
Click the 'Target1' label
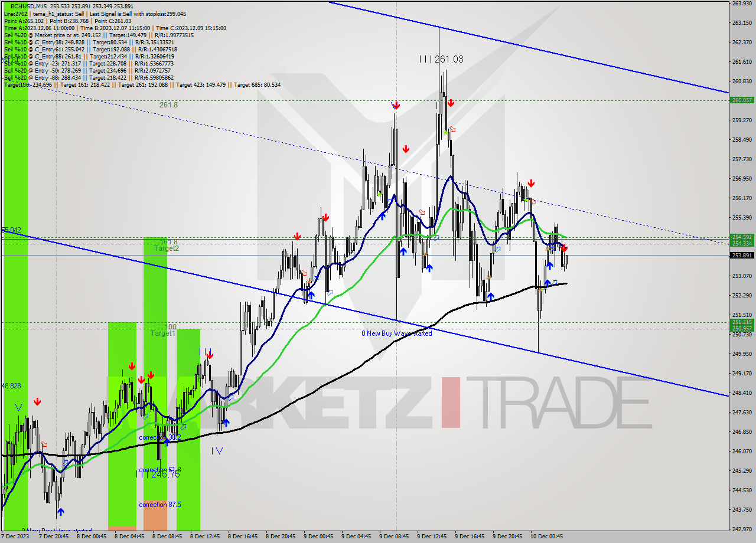(x=162, y=333)
